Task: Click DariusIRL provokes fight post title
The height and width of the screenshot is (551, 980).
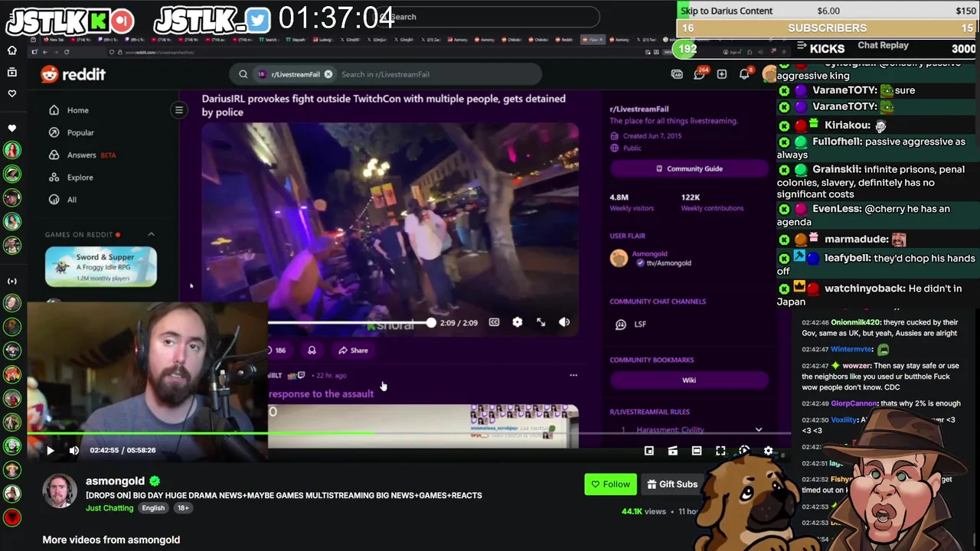Action: pyautogui.click(x=384, y=105)
